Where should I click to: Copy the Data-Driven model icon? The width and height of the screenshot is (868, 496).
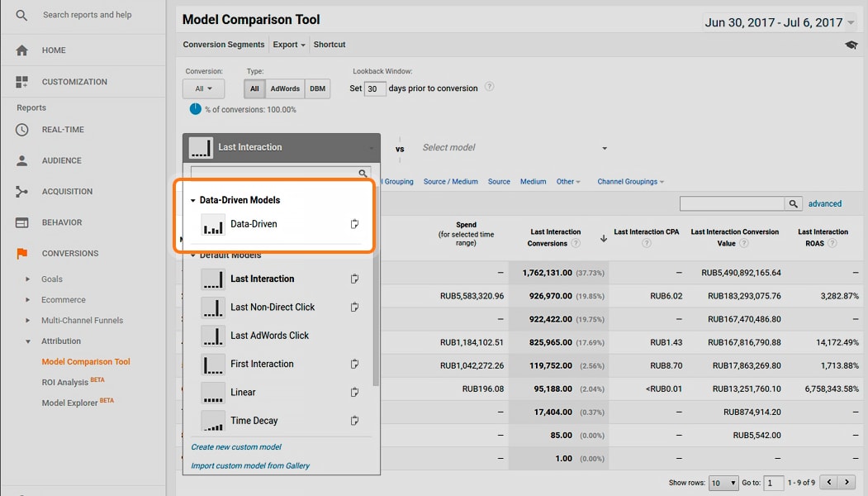[354, 224]
